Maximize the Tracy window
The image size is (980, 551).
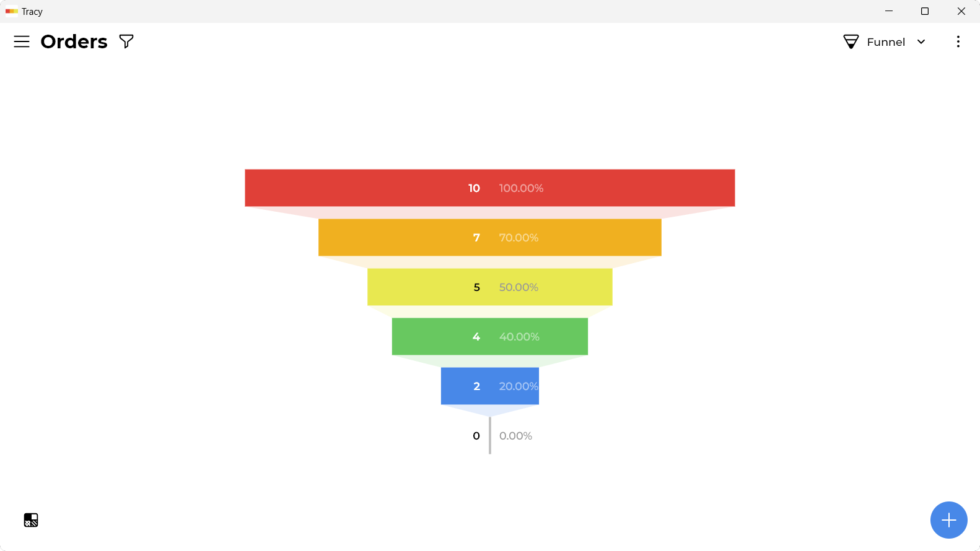925,11
